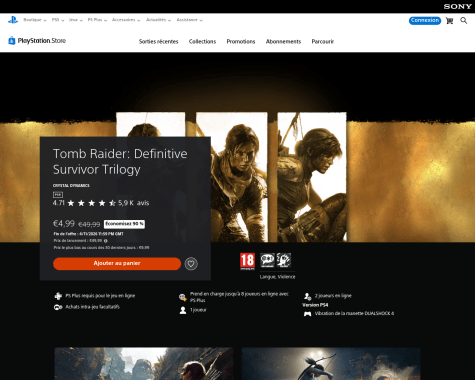This screenshot has height=380, width=475.
Task: Open the first gameplay screenshot thumbnail
Action: tap(144, 364)
